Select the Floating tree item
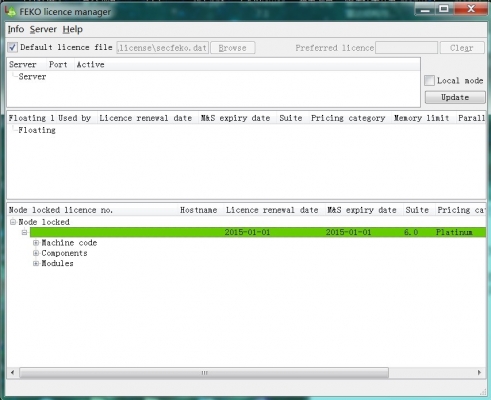This screenshot has width=491, height=400. (x=37, y=130)
